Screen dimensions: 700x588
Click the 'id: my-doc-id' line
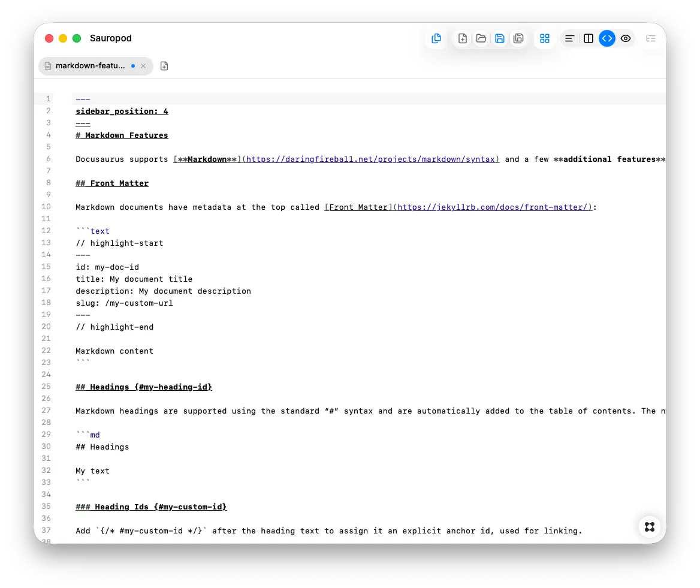click(107, 267)
